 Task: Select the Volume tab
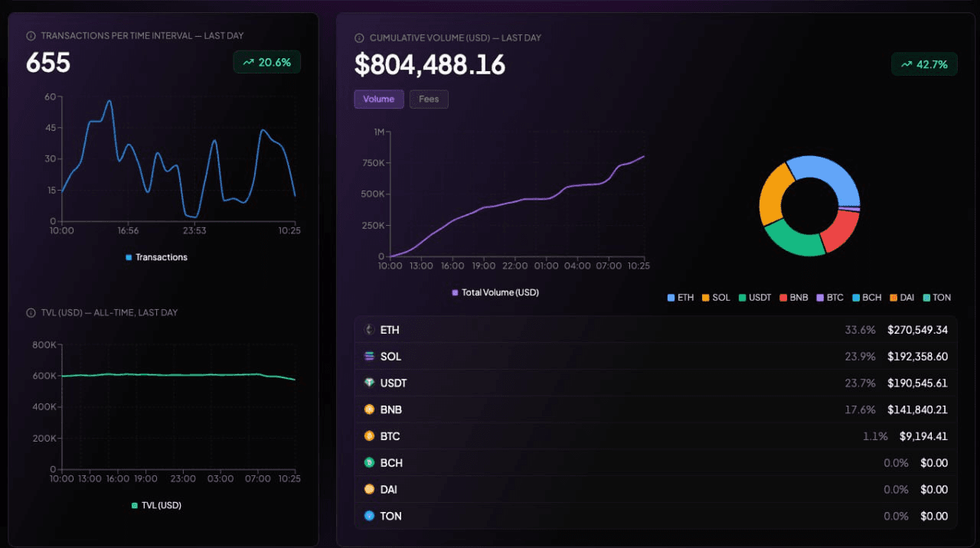point(378,99)
